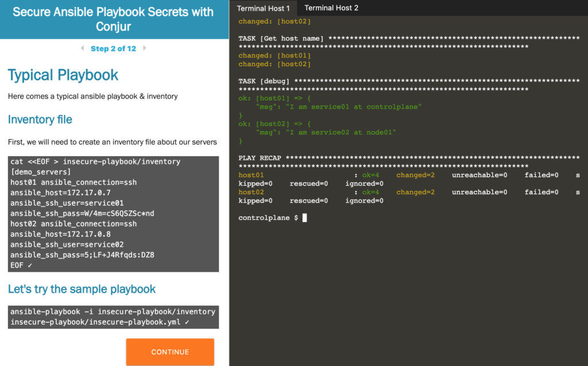Run the ansible-playbook insecure-playbook command block
The image size is (588, 366).
113,317
